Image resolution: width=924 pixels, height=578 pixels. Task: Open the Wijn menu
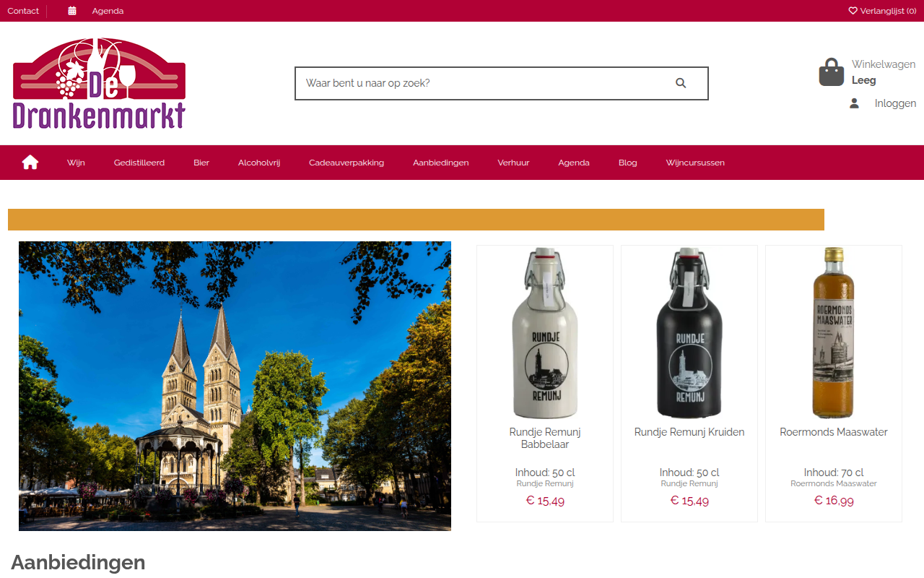click(76, 163)
